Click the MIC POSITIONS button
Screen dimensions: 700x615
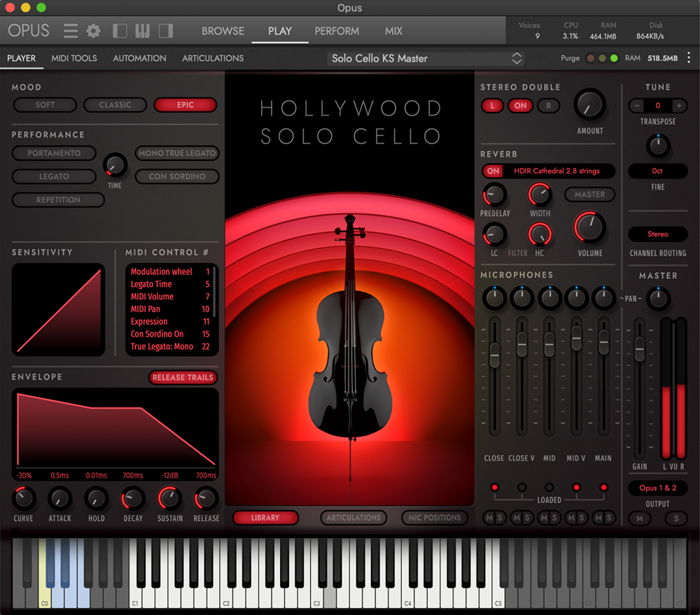pos(434,518)
